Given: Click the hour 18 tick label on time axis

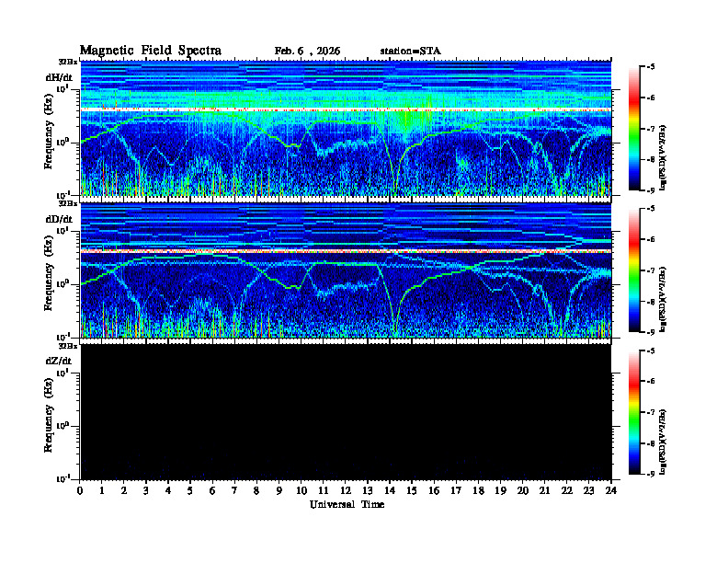Looking at the screenshot, I should [x=478, y=490].
